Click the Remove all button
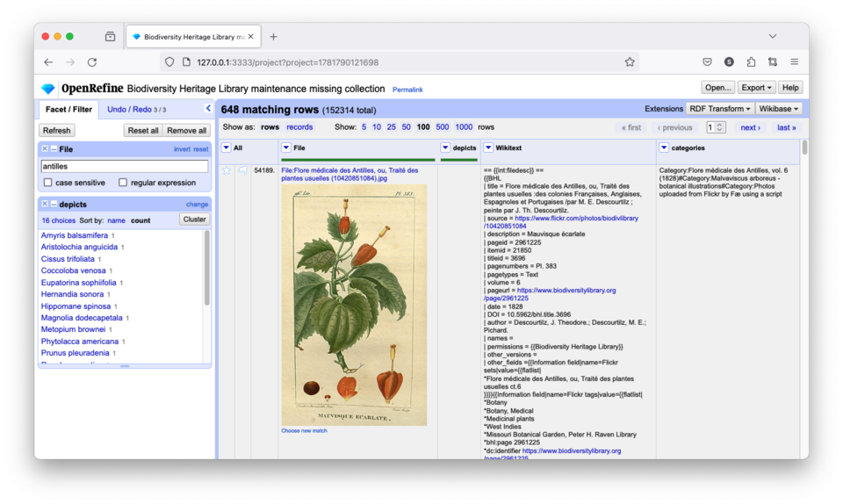Screen dimensions: 843x504 point(186,131)
